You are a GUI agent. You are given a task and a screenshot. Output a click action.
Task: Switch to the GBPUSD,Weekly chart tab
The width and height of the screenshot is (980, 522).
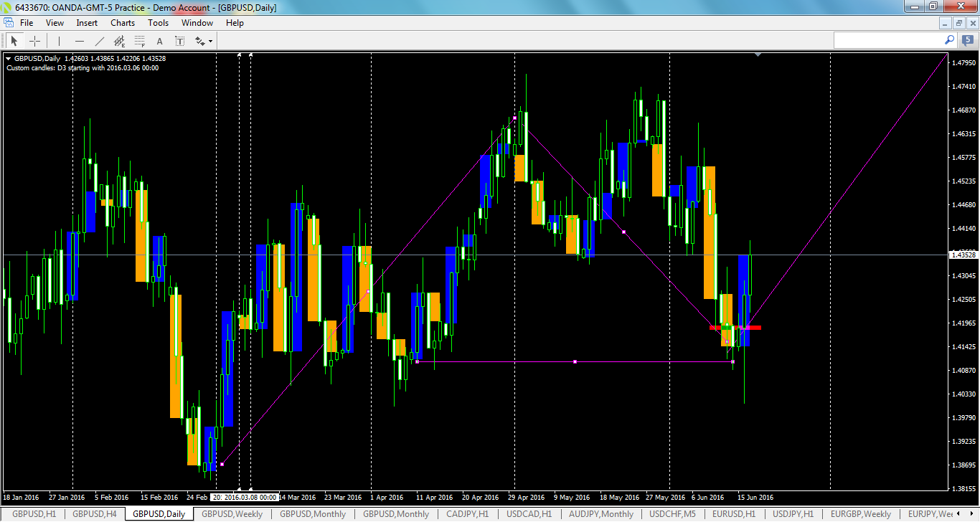232,514
